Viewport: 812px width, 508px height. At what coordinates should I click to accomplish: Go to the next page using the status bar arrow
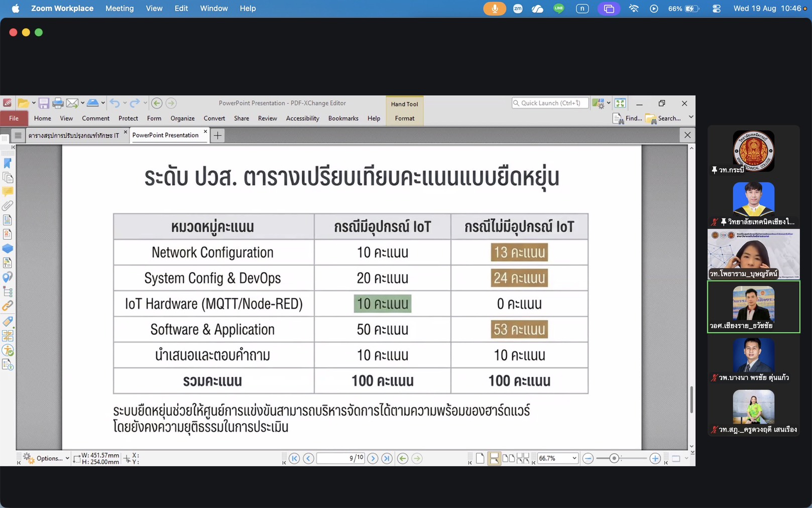[x=373, y=458]
